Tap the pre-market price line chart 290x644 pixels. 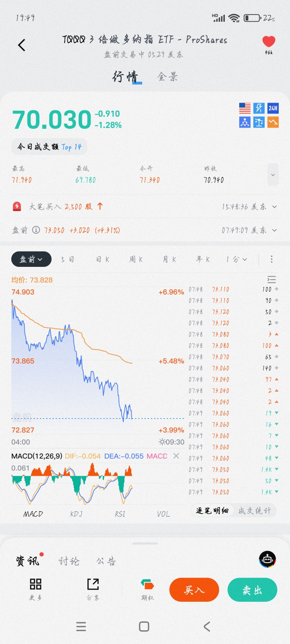[98, 361]
